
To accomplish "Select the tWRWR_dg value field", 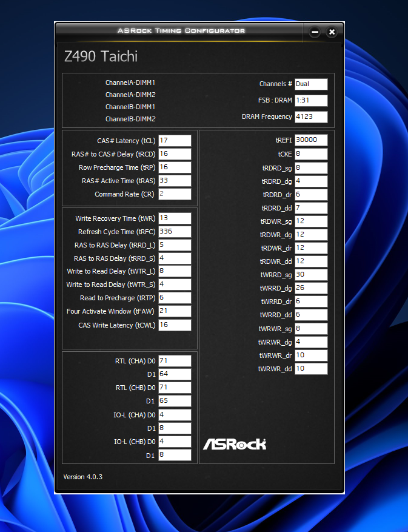I will click(311, 342).
